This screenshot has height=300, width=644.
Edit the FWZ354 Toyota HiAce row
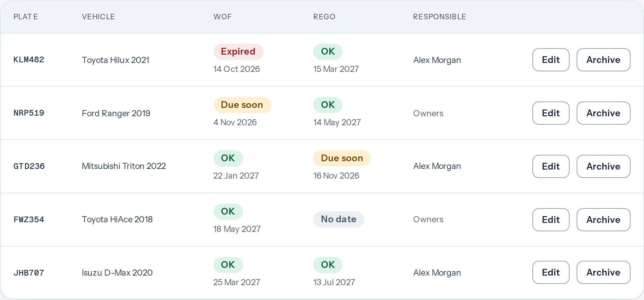pos(551,220)
